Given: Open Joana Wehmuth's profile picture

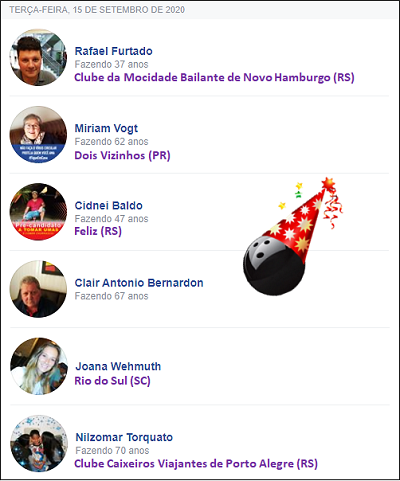Looking at the screenshot, I should click(39, 366).
